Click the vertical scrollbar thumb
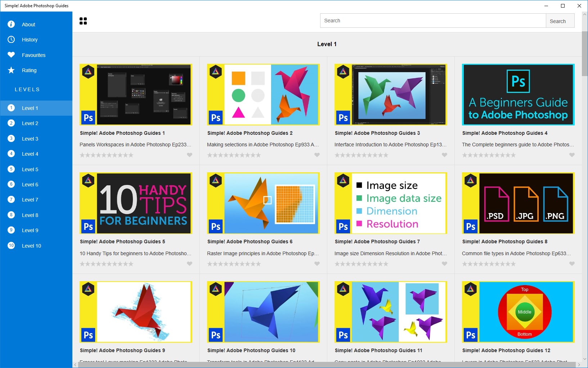 tap(585, 54)
